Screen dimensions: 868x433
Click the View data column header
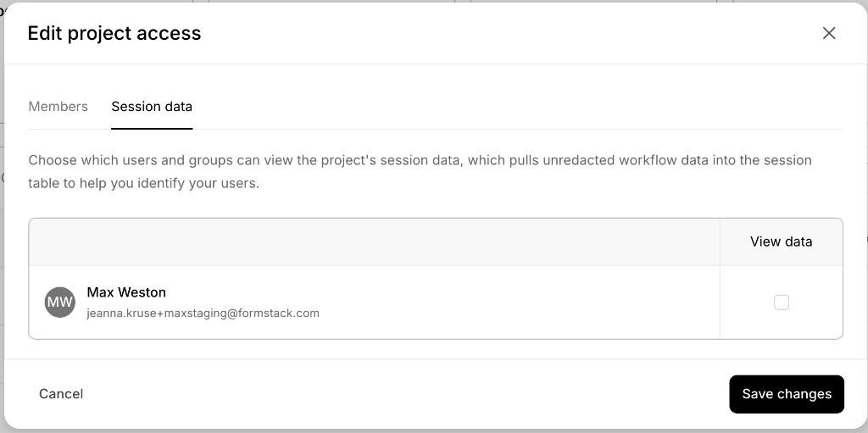click(x=781, y=241)
